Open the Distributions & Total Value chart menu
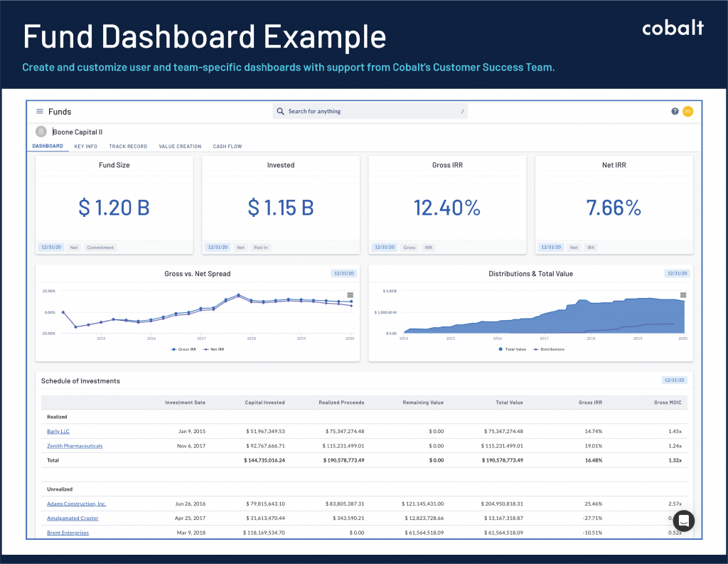The image size is (728, 564). (x=683, y=294)
